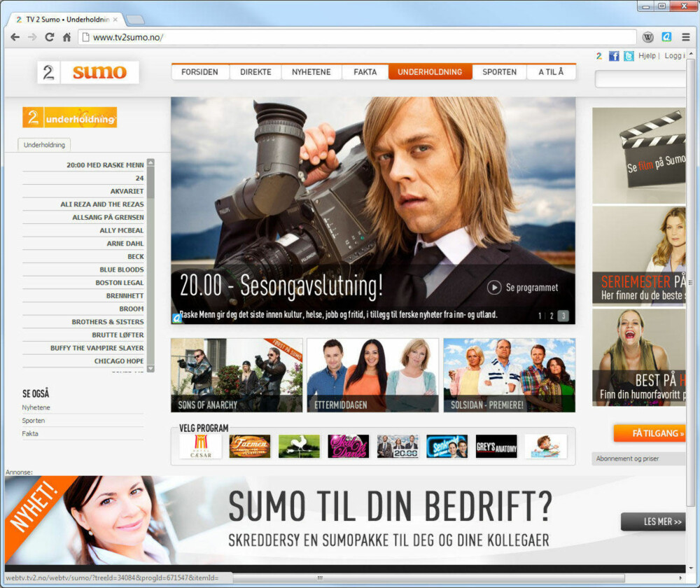Open the Sons of Anarchy thumbnail
The image size is (700, 588).
pyautogui.click(x=237, y=375)
